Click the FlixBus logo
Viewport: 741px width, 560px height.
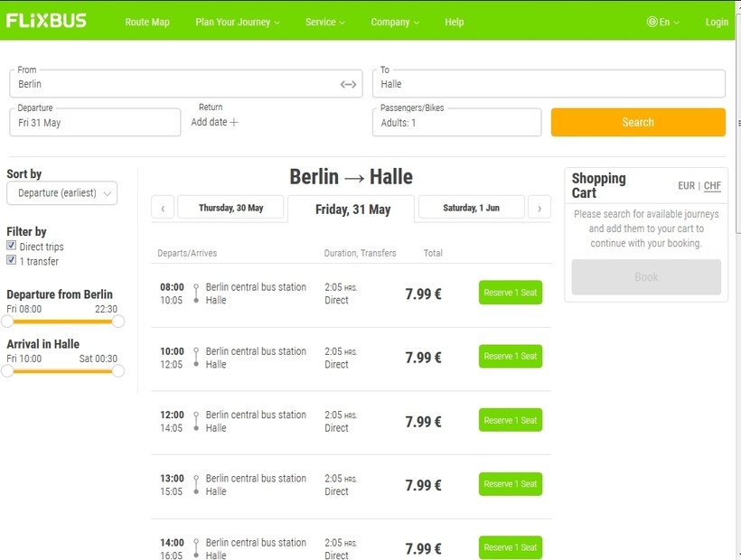point(46,21)
